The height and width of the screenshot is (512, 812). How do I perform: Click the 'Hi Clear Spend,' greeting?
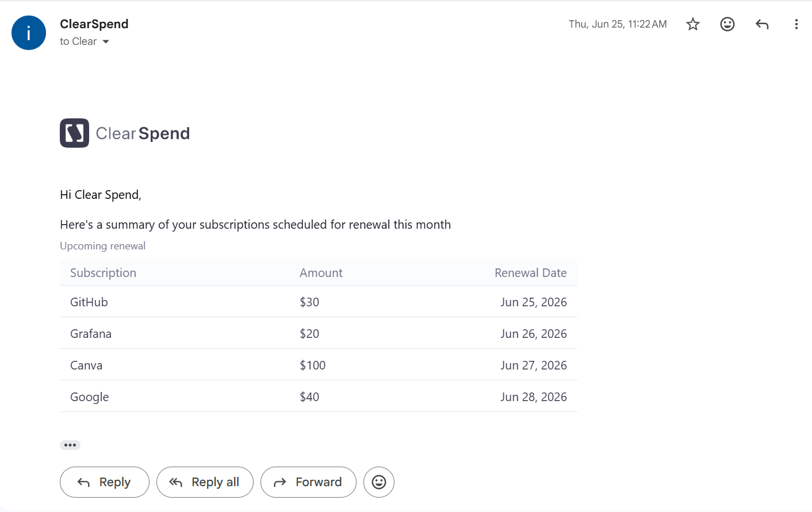(101, 195)
